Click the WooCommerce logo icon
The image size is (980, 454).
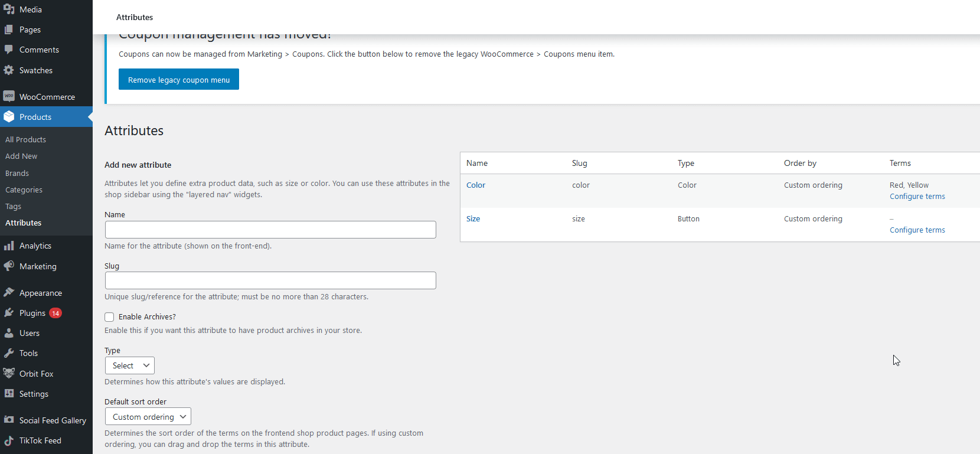tap(9, 96)
